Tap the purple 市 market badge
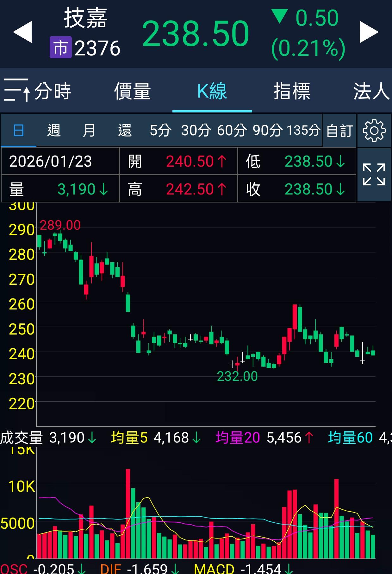Viewport: 392px width, 574px height. (60, 48)
